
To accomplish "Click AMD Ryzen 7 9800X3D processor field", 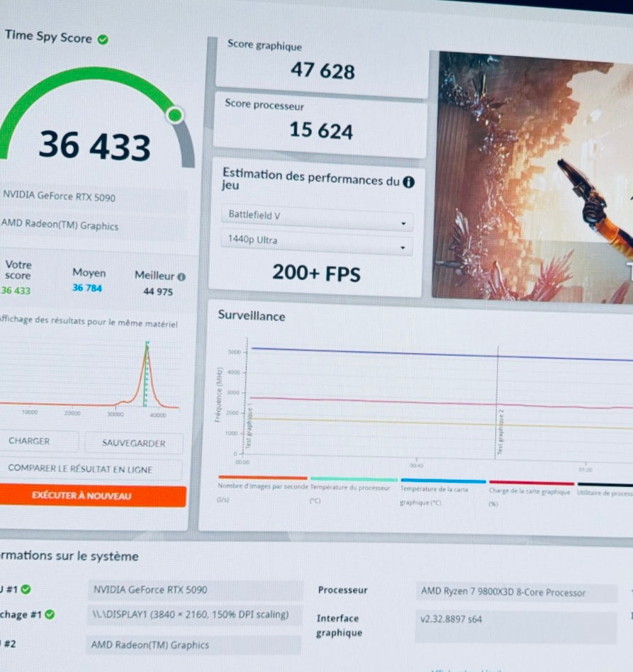I will coord(516,593).
